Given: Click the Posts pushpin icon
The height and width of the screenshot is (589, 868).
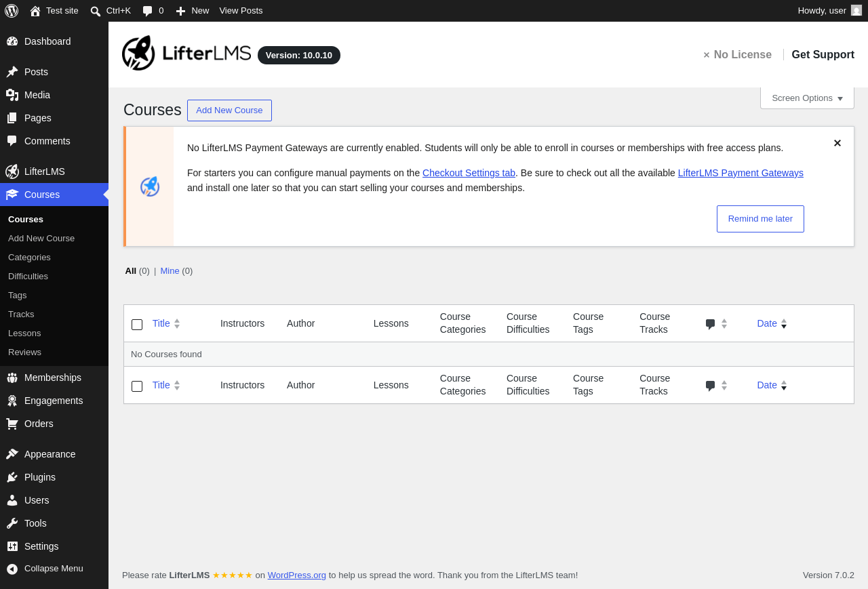Looking at the screenshot, I should click(12, 72).
